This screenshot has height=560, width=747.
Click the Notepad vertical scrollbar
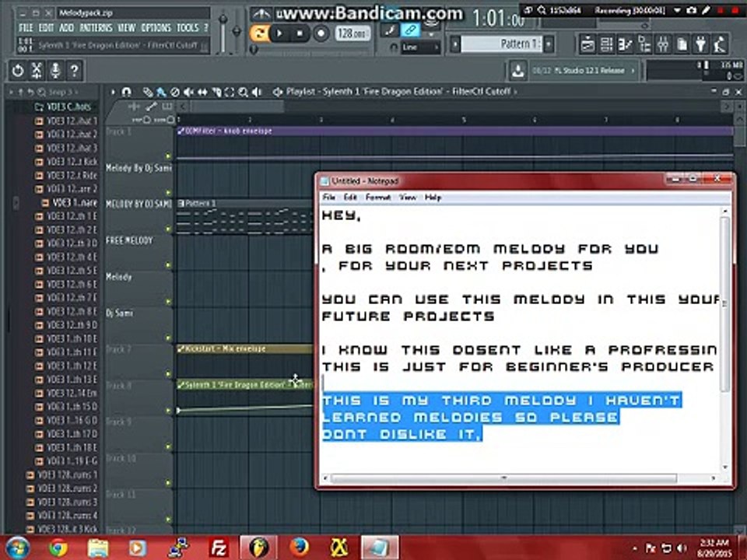724,304
